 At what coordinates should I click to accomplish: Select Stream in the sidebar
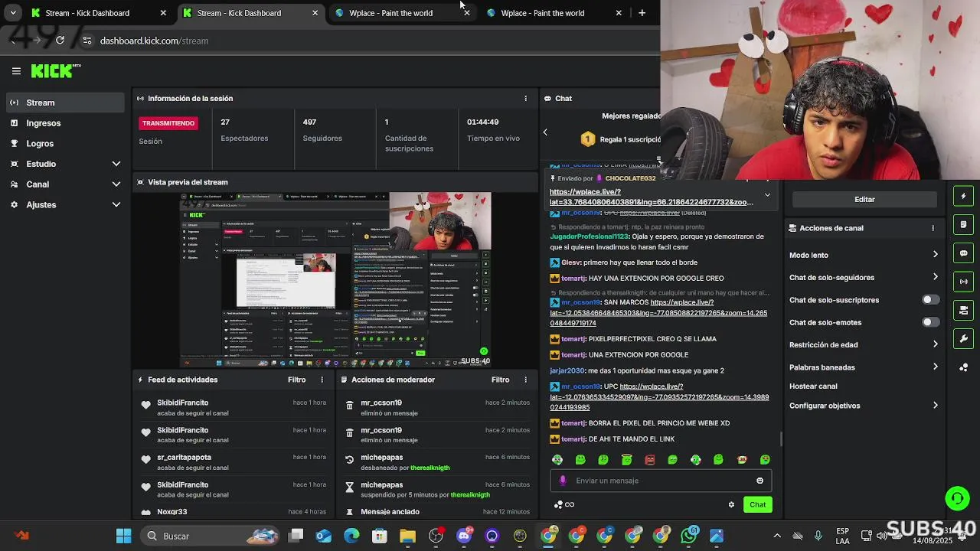pos(65,103)
